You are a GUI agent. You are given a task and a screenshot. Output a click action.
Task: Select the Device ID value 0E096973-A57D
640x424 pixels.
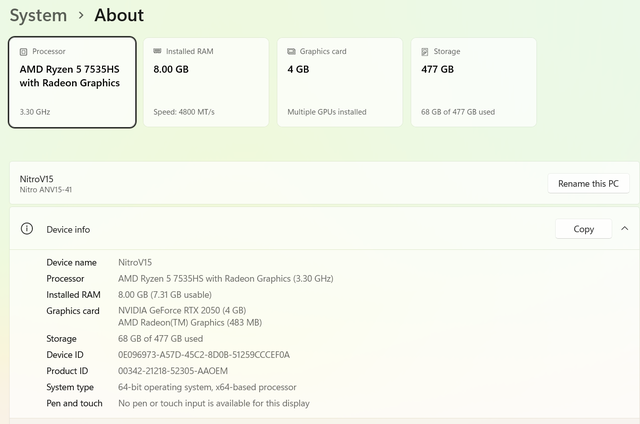(204, 355)
